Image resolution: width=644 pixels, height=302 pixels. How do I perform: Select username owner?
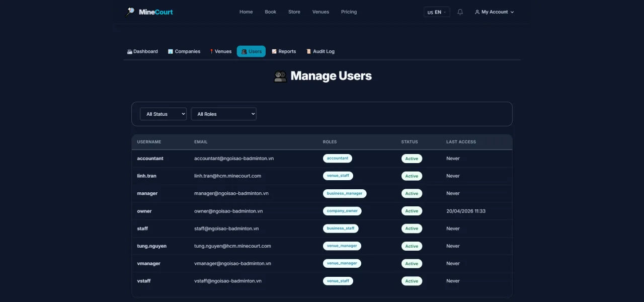[144, 211]
